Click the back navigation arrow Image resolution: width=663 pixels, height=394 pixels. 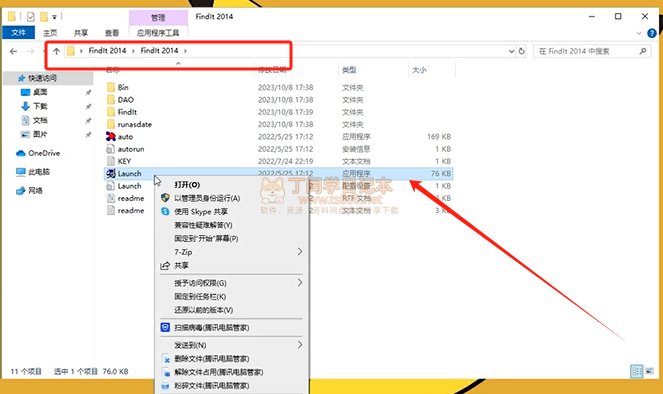tap(14, 51)
